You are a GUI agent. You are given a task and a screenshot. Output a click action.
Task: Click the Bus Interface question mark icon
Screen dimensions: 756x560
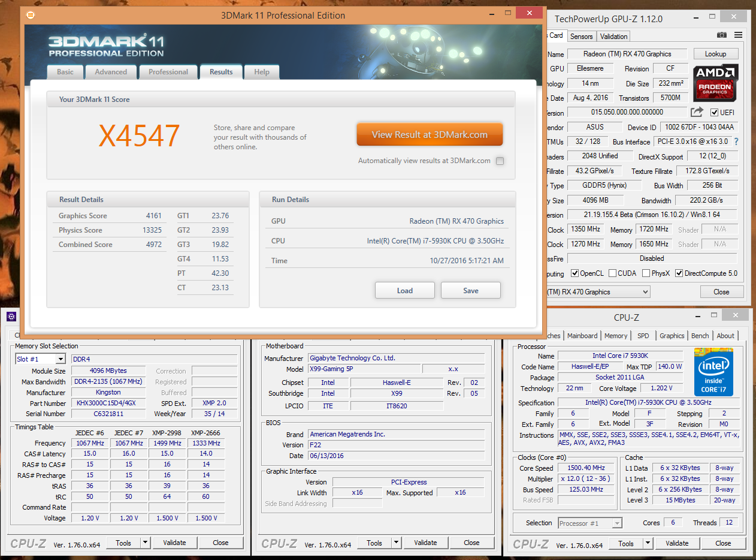click(736, 141)
